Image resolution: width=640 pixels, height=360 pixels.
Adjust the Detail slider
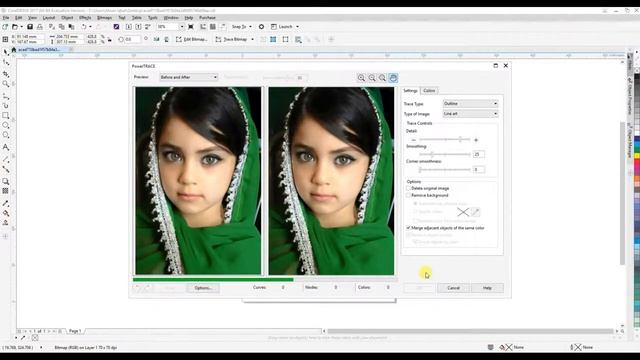445,140
